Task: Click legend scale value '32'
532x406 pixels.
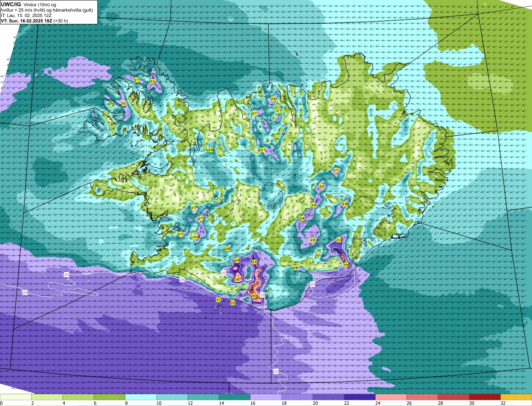Action: coord(503,403)
